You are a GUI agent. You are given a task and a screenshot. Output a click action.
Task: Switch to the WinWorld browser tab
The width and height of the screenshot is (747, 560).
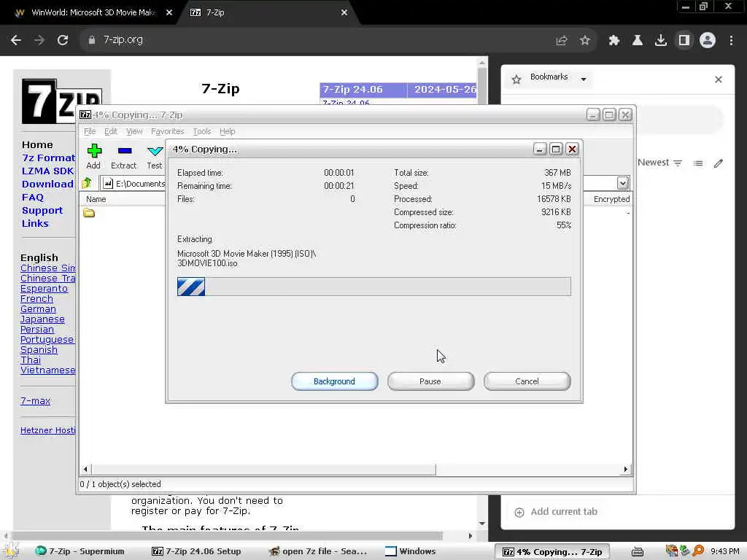(93, 13)
